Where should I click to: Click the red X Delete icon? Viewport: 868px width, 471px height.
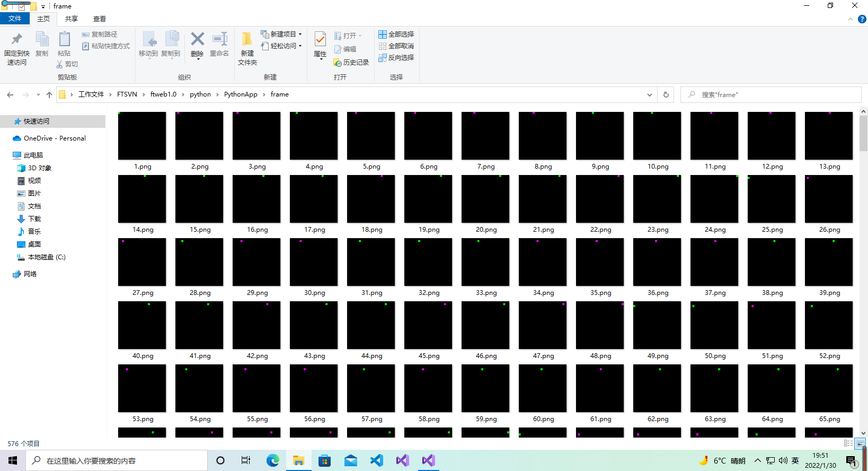click(197, 39)
